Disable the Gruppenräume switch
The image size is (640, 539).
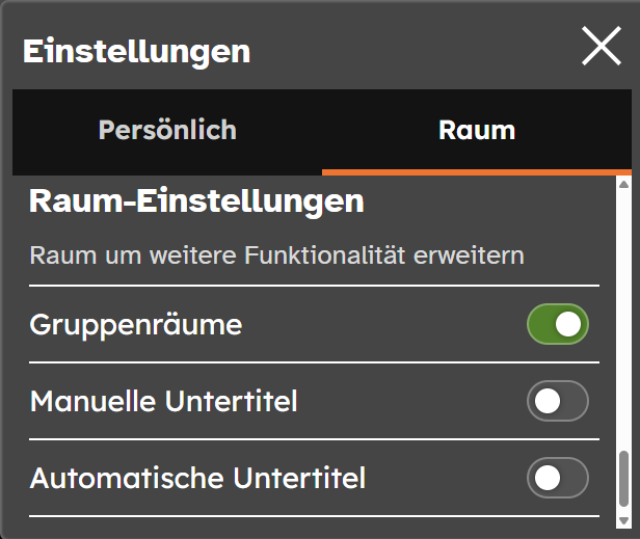(557, 324)
